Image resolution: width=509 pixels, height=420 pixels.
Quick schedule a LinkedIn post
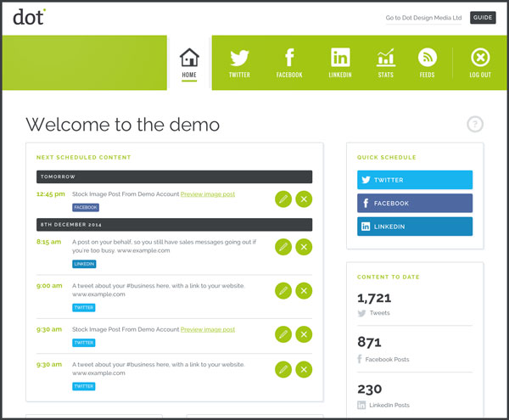click(x=415, y=227)
